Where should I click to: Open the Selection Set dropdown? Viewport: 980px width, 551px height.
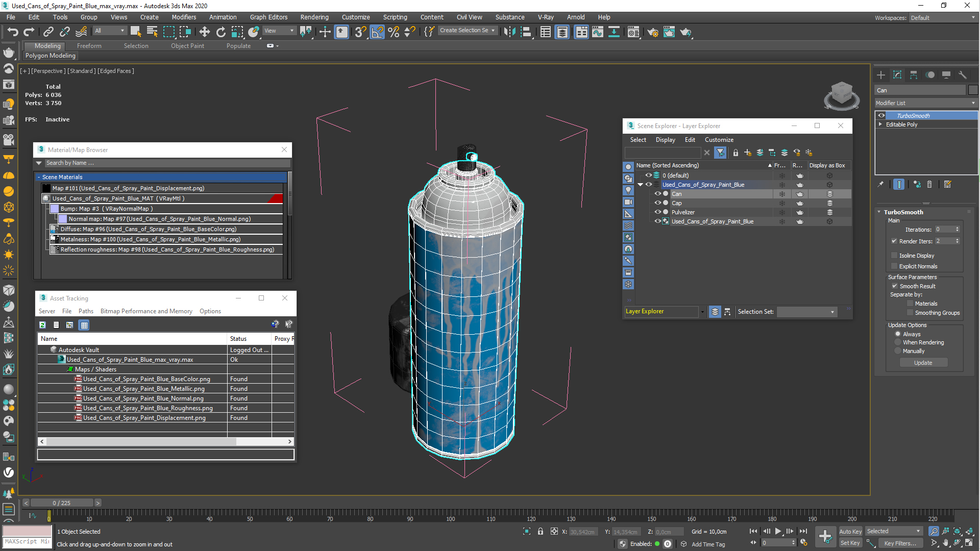(x=807, y=312)
